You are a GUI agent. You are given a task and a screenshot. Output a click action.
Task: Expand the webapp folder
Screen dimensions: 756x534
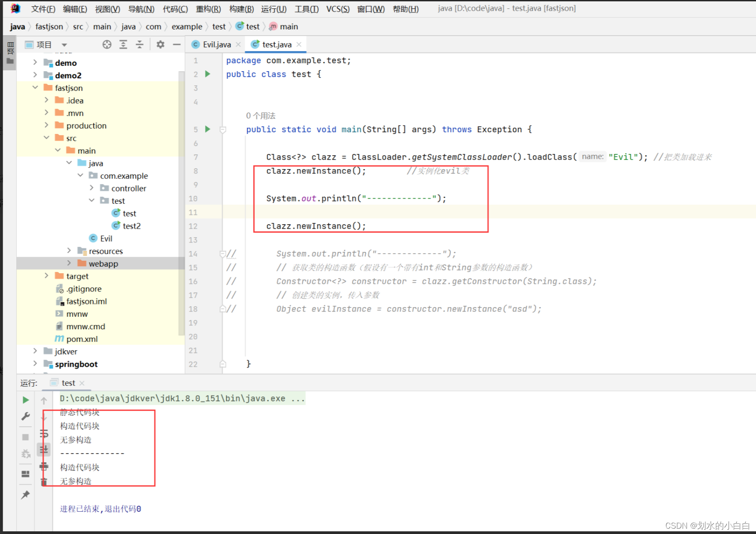pos(69,263)
